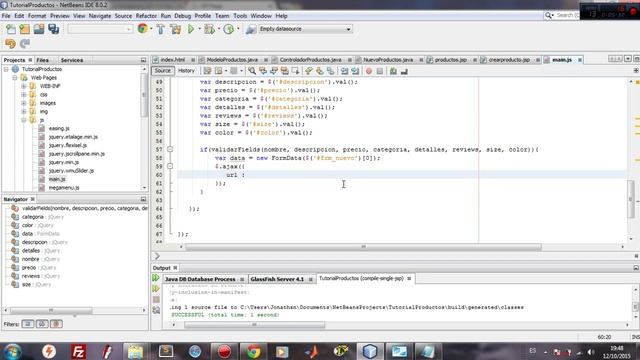Expand the img folder

[x=24, y=111]
